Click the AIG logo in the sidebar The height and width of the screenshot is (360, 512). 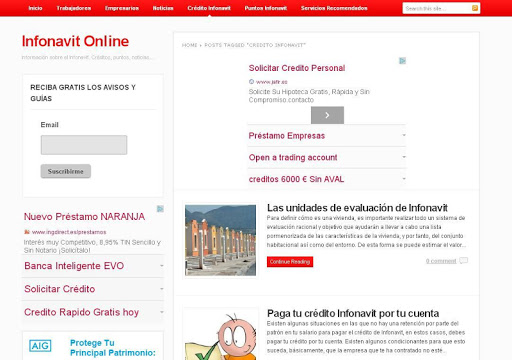pos(40,346)
